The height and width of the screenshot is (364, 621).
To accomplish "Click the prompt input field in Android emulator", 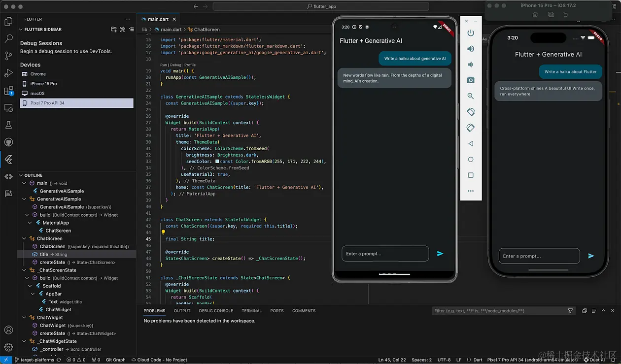I will 385,254.
